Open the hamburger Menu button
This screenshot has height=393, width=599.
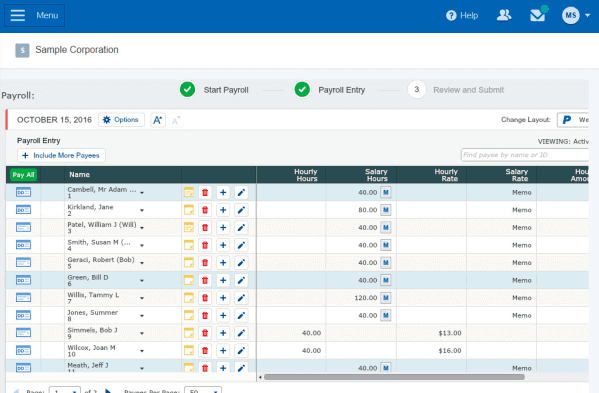[x=34, y=15]
